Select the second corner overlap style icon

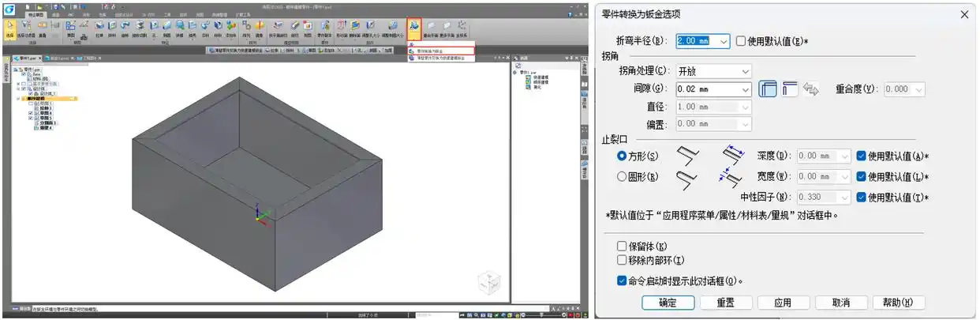(790, 89)
